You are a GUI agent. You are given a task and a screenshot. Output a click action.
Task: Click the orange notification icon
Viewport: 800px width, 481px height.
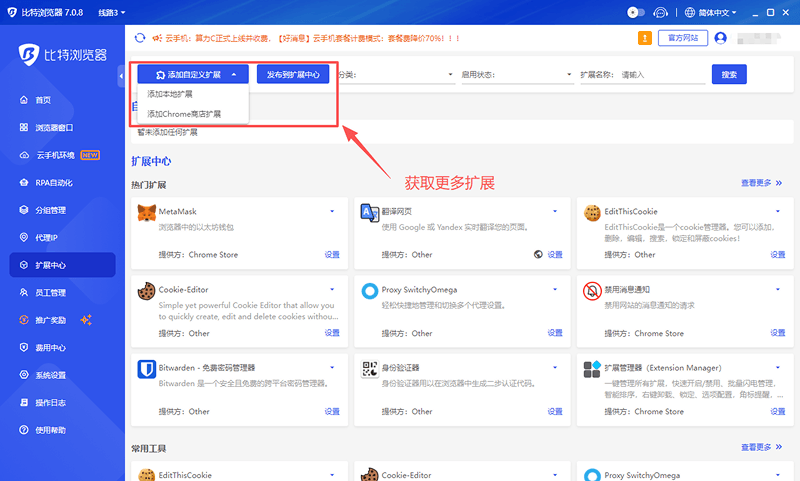tap(645, 38)
